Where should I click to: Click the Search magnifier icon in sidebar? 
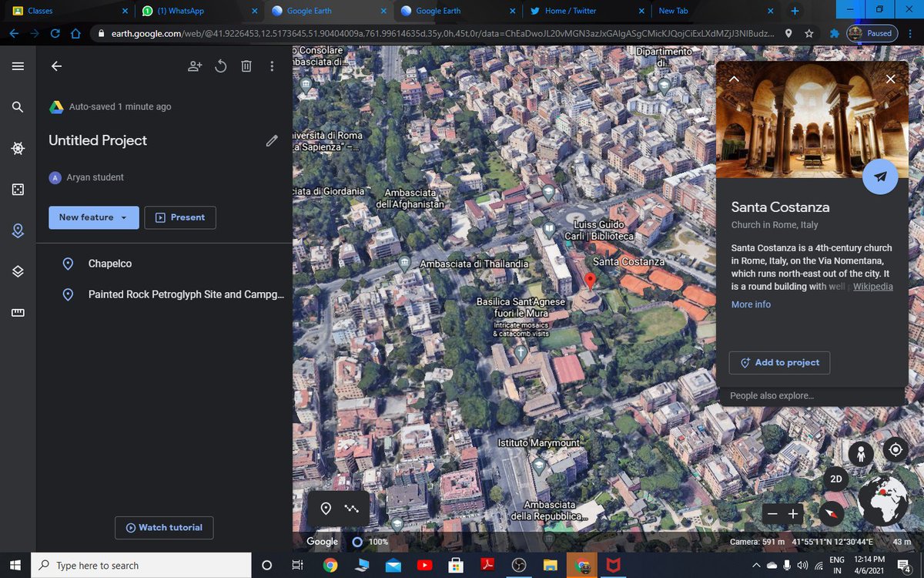18,106
